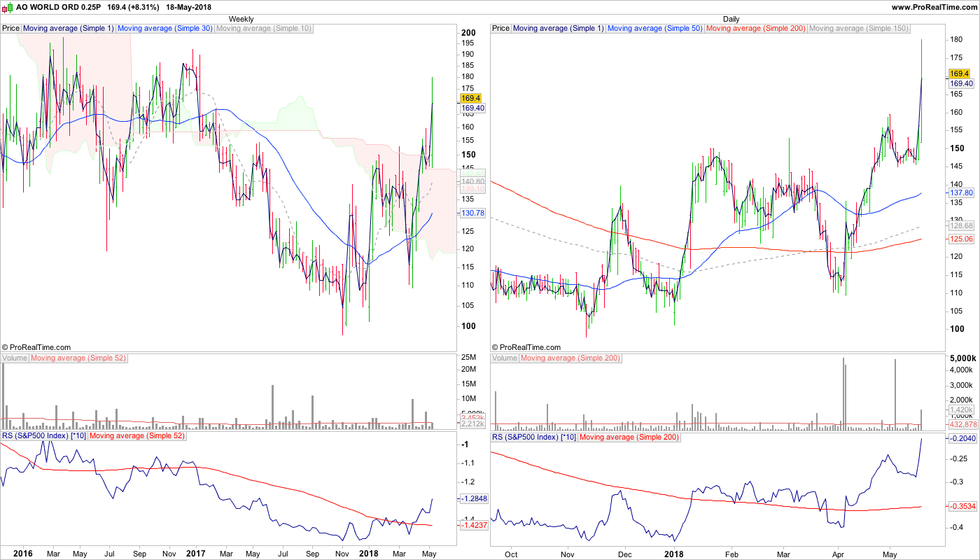This screenshot has height=560, width=980.
Task: Open the www.ProRealTime.com link
Action: [x=934, y=7]
